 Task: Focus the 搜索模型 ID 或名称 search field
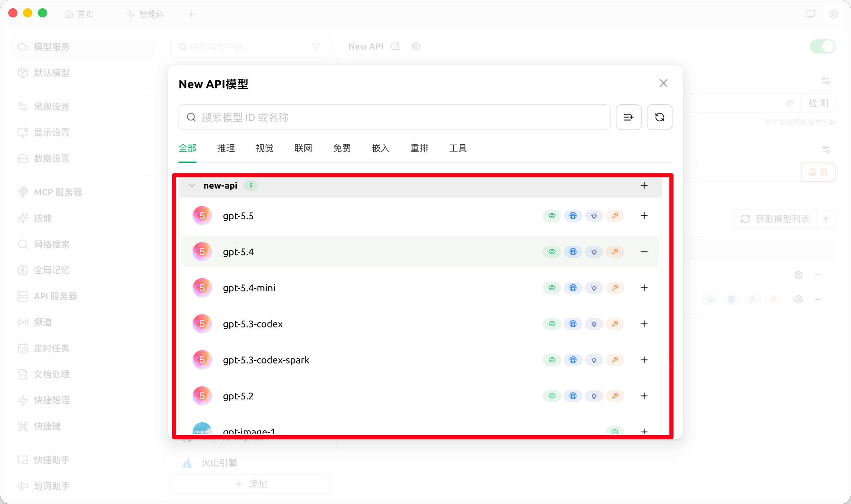(394, 117)
